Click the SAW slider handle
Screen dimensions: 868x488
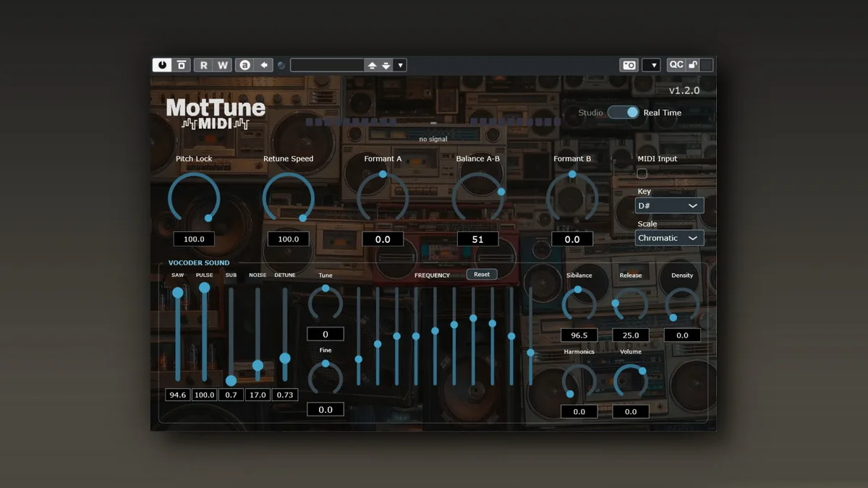click(178, 293)
